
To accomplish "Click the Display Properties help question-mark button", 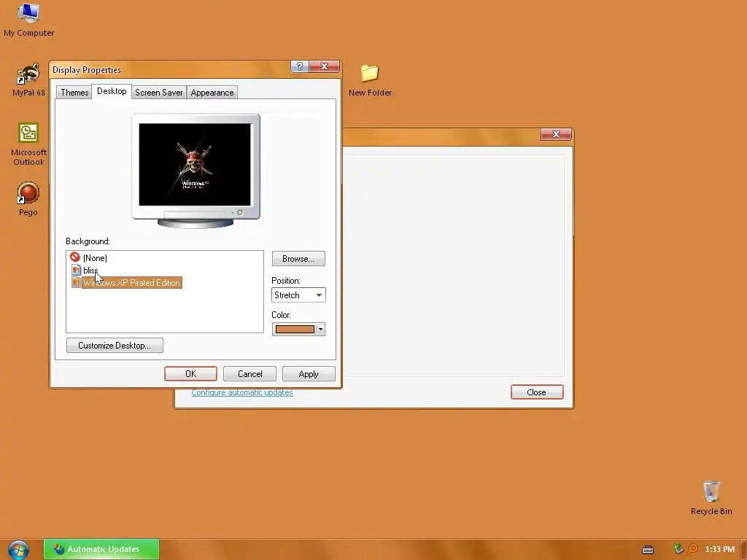I will coord(300,66).
